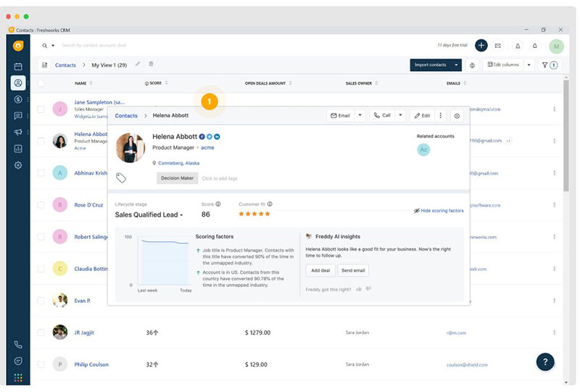Image resolution: width=580 pixels, height=392 pixels.
Task: Click the plus quick-add button
Action: click(481, 46)
